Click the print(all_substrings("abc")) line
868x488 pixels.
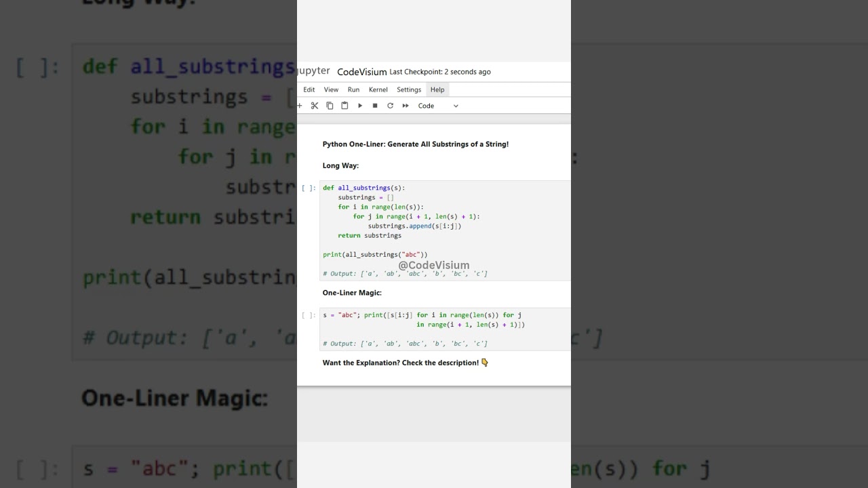pyautogui.click(x=375, y=255)
